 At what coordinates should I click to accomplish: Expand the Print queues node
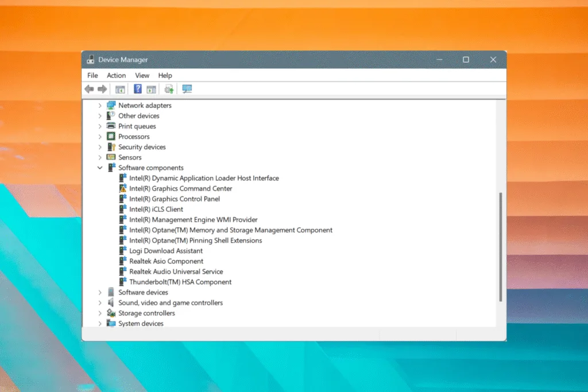pos(100,126)
